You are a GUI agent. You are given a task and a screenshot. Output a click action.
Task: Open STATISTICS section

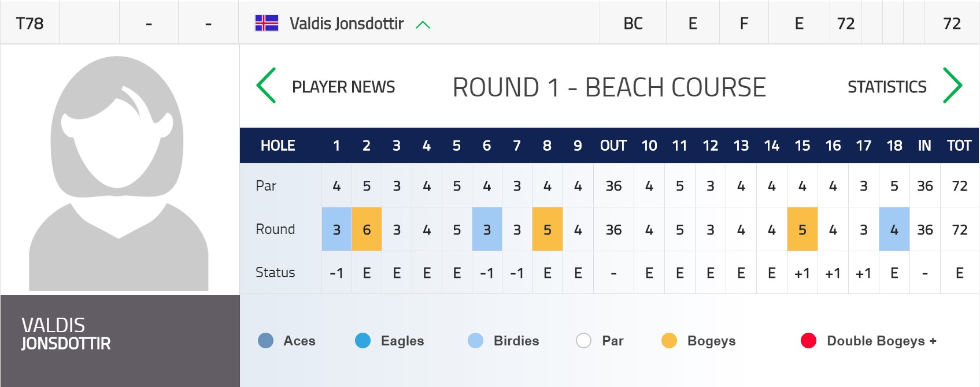click(x=887, y=87)
